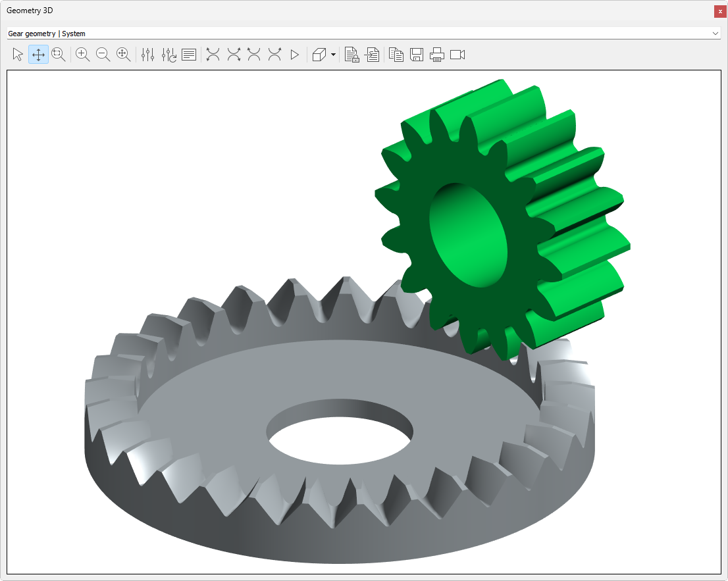Image resolution: width=728 pixels, height=581 pixels.
Task: Zoom to fit full view
Action: point(124,55)
